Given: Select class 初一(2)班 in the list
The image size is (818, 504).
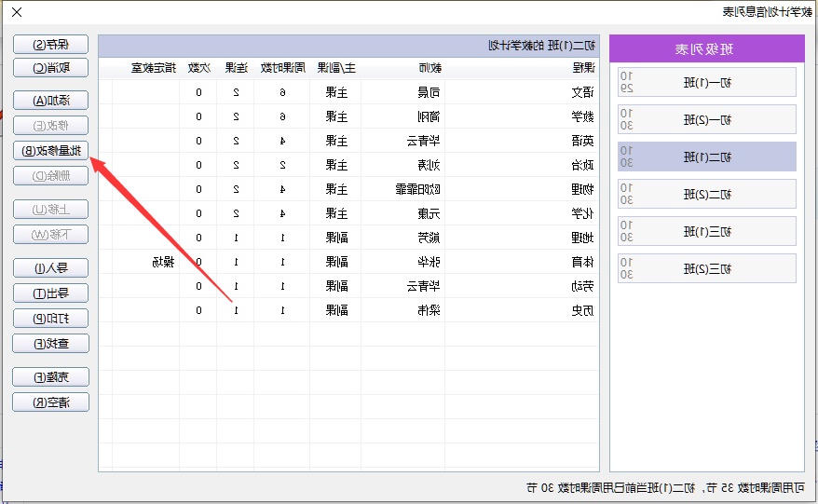Looking at the screenshot, I should (x=707, y=119).
